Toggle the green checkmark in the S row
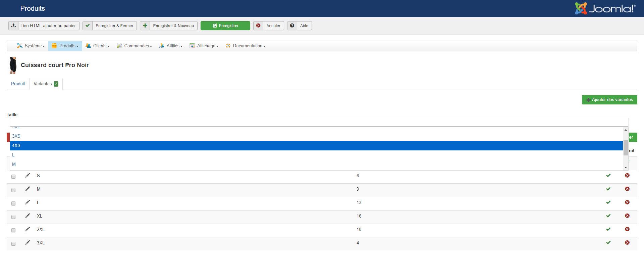Viewport: 644px width, 280px height. 608,176
